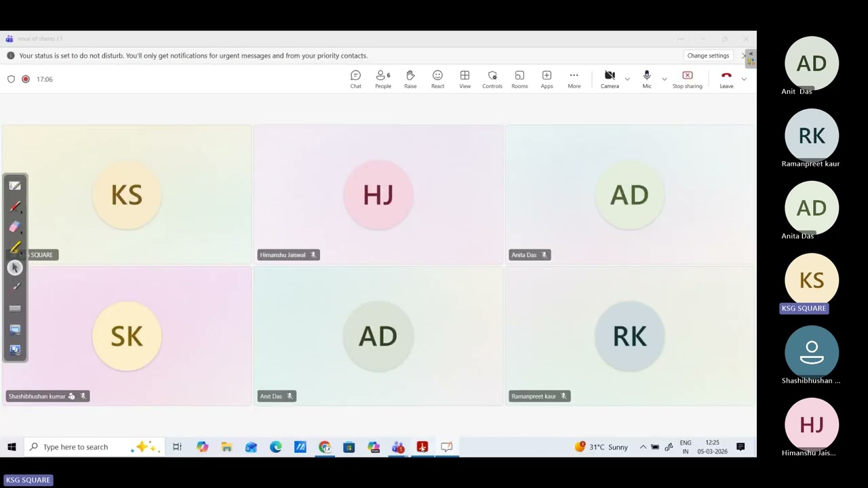This screenshot has height=488, width=868.
Task: Raise your hand in the meeting
Action: 410,79
